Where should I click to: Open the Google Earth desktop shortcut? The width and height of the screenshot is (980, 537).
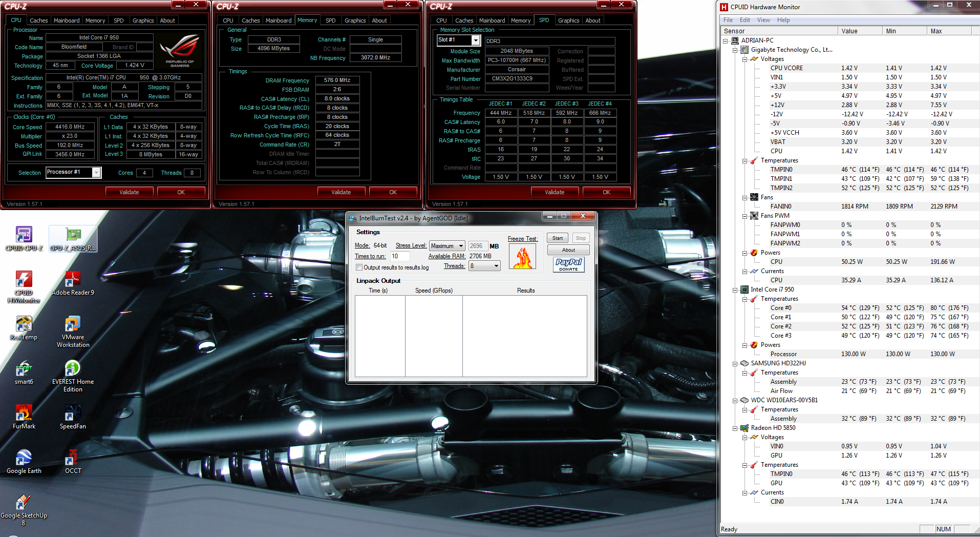[24, 458]
